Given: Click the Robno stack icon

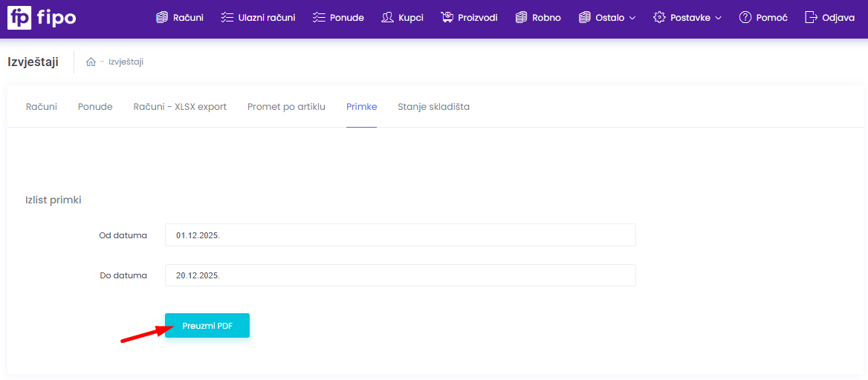Looking at the screenshot, I should pyautogui.click(x=521, y=18).
